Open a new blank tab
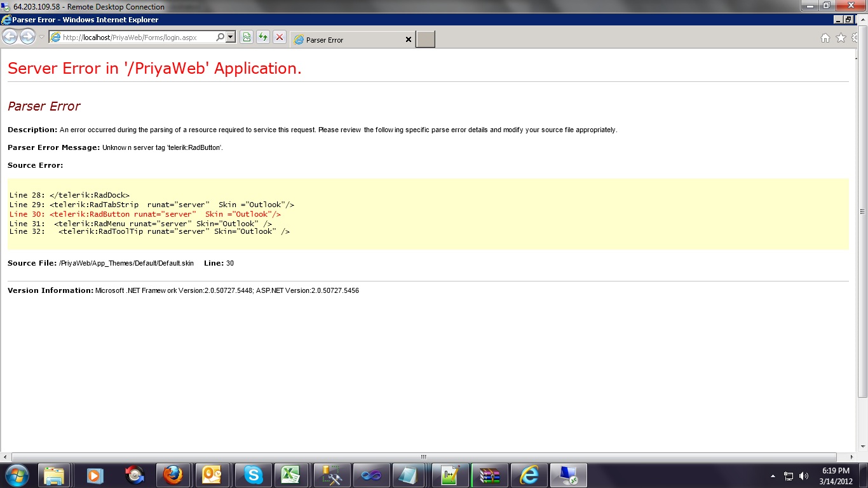 click(426, 39)
